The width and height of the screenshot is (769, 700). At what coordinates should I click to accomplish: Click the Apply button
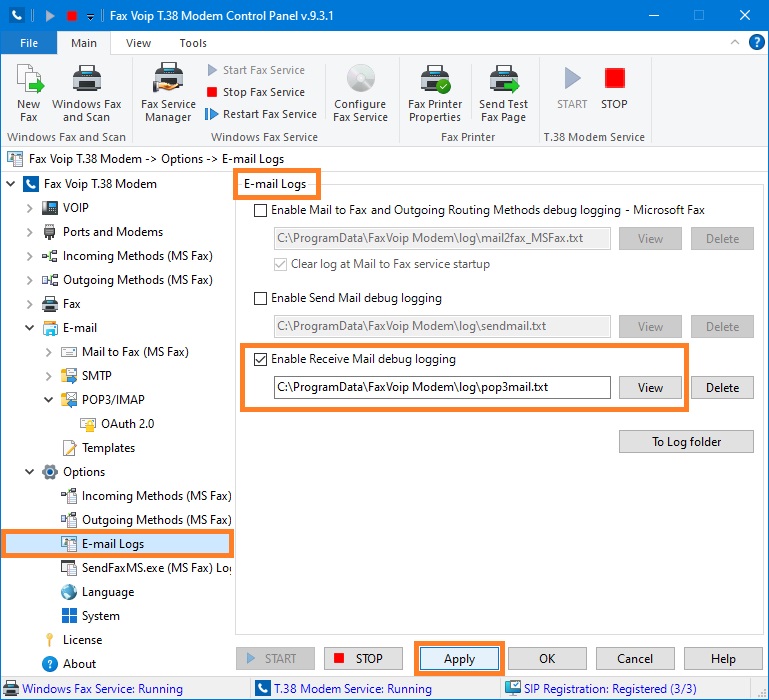(460, 658)
